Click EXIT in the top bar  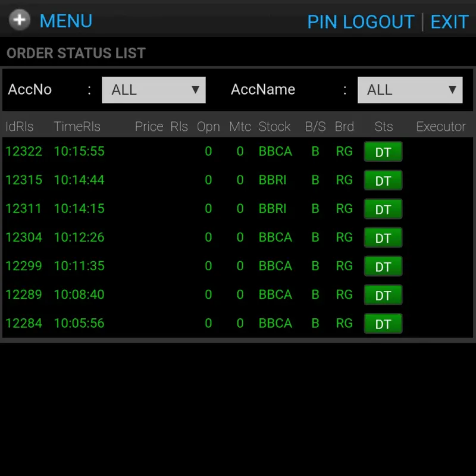450,22
